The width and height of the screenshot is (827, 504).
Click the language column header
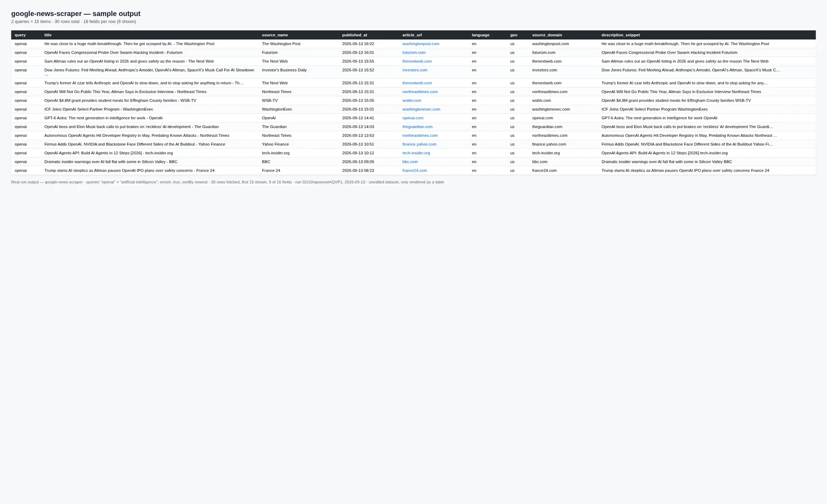481,35
